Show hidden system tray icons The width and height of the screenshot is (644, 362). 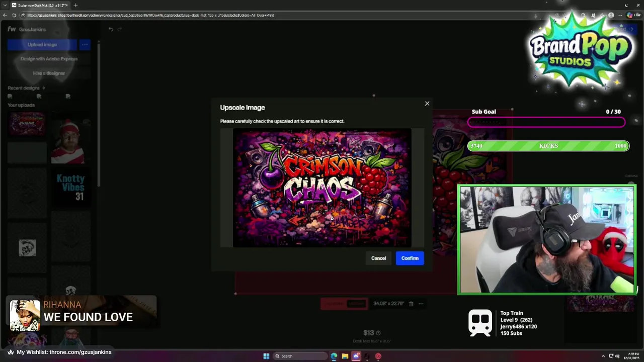pyautogui.click(x=603, y=356)
